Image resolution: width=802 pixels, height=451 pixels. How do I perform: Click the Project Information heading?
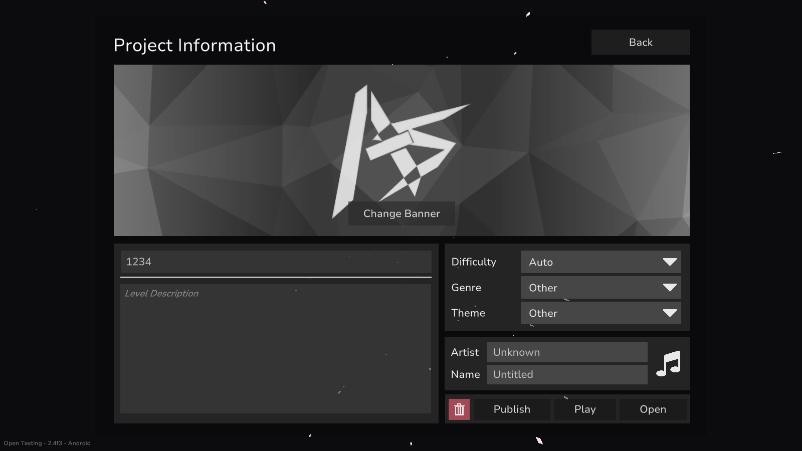(195, 45)
